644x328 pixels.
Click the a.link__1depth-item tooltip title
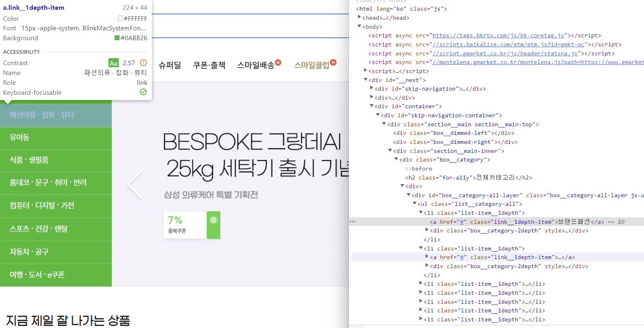pos(34,7)
